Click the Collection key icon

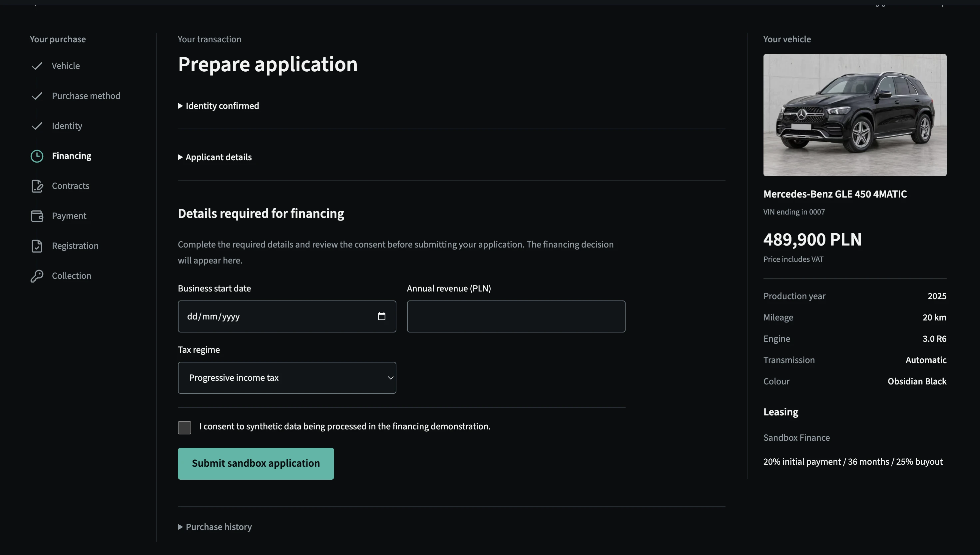click(37, 276)
